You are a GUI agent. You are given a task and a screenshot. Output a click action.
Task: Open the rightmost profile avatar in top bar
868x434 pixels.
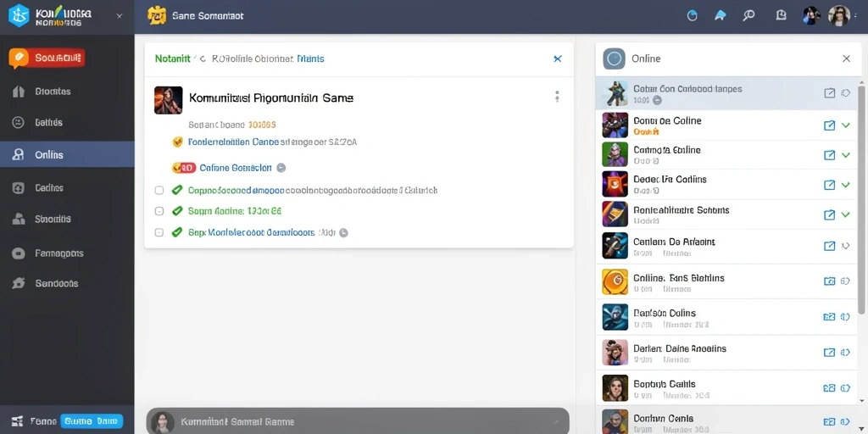[x=838, y=15]
